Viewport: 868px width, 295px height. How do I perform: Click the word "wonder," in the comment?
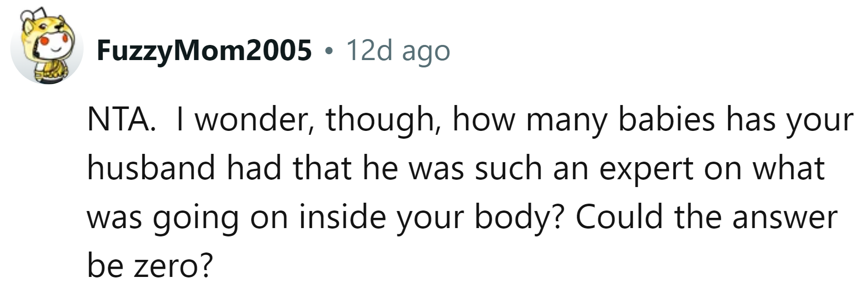click(x=255, y=120)
